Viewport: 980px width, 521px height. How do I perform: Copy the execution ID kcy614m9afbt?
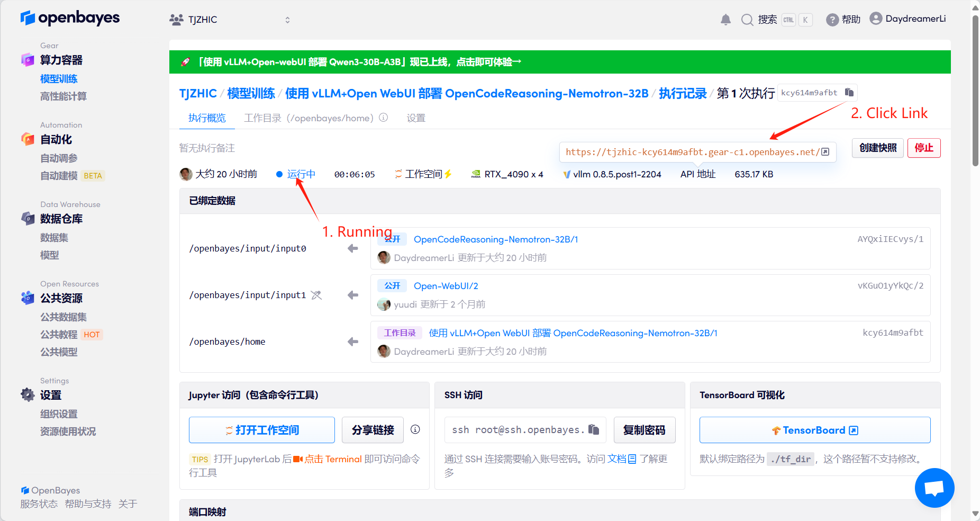[x=849, y=93]
